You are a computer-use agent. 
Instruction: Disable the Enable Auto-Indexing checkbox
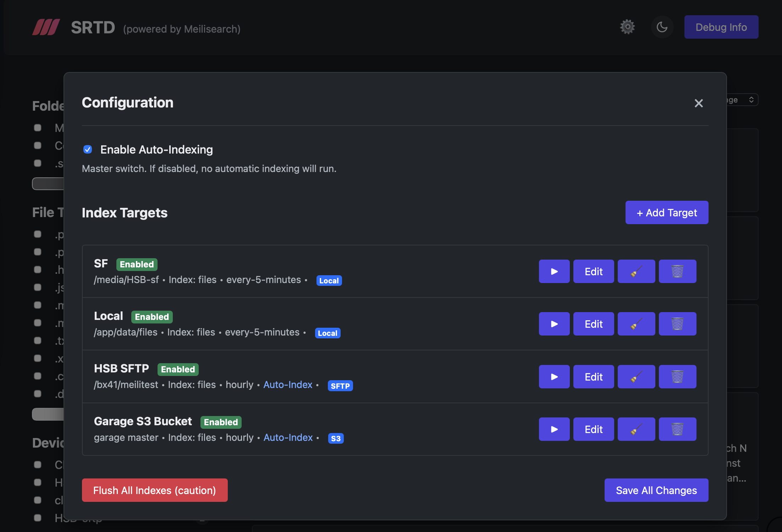[88, 150]
